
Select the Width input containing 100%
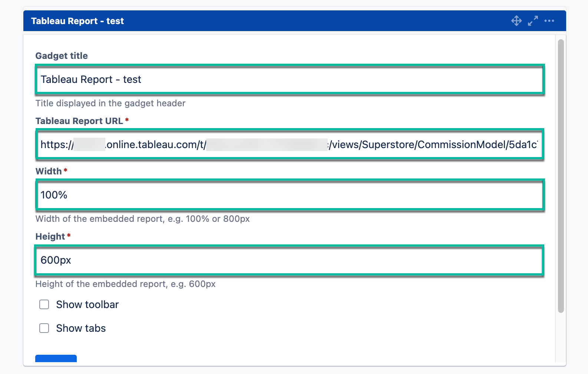pos(289,195)
